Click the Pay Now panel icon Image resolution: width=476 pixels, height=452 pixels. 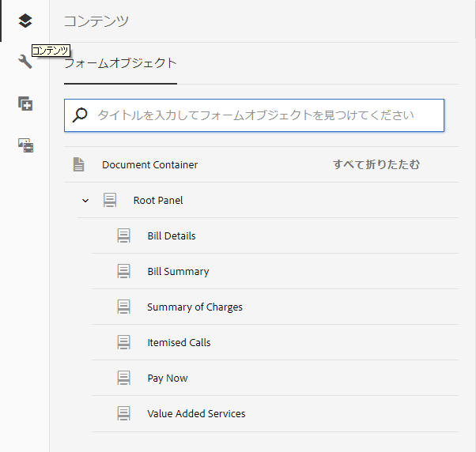123,378
